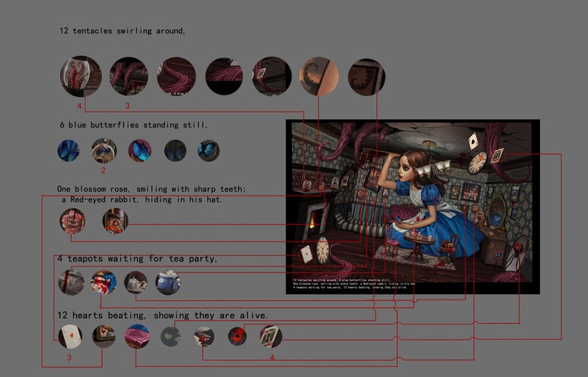Select the white porcelain teapot thumbnail
Viewport: 588px width, 377px height.
(136, 282)
